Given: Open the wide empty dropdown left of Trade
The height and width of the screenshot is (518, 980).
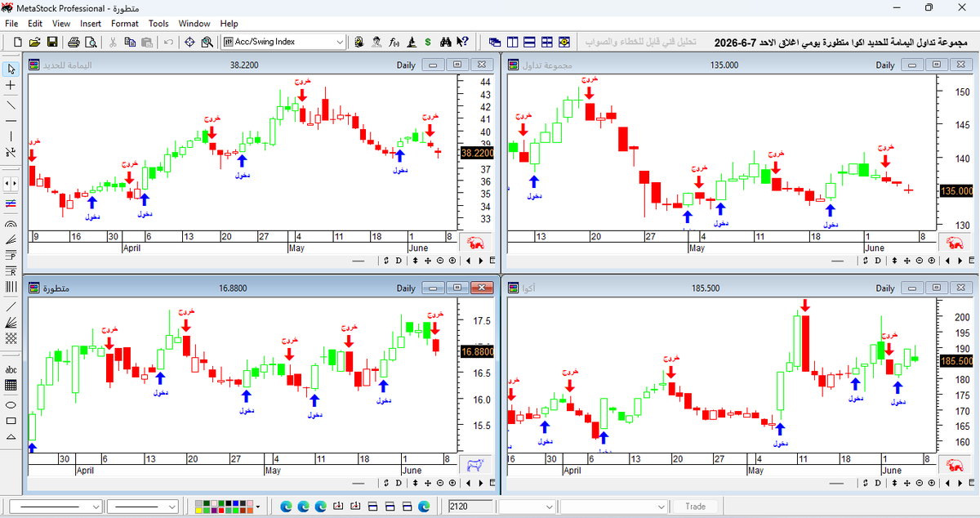Looking at the screenshot, I should click(x=661, y=507).
